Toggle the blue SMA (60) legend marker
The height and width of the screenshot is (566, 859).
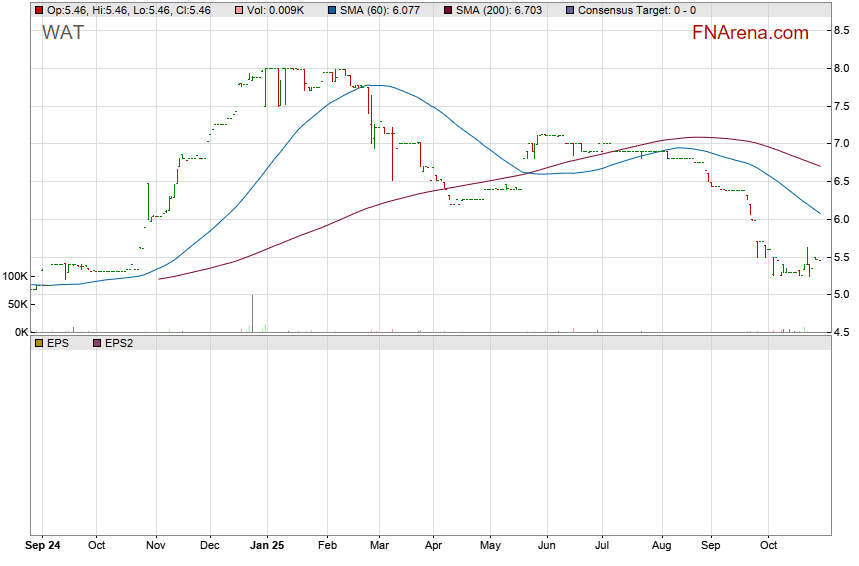(331, 10)
